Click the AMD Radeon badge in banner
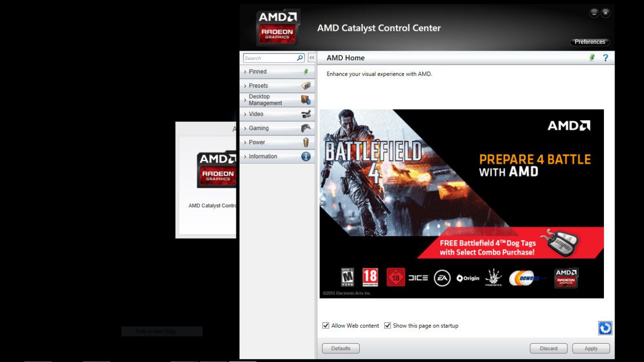Image resolution: width=644 pixels, height=362 pixels. coord(566,278)
